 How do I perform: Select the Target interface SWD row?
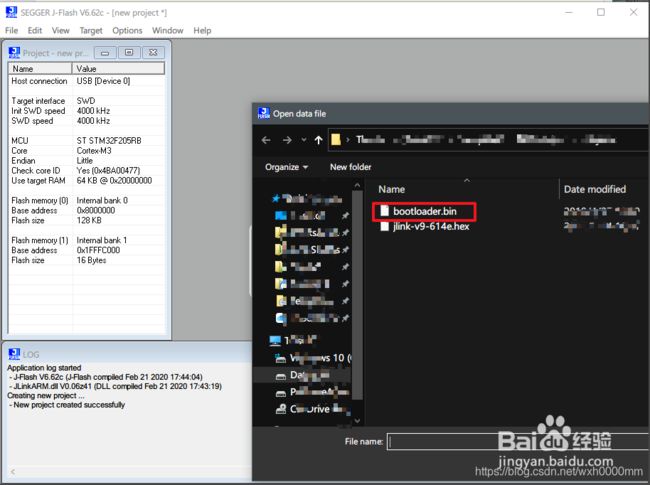[x=86, y=101]
